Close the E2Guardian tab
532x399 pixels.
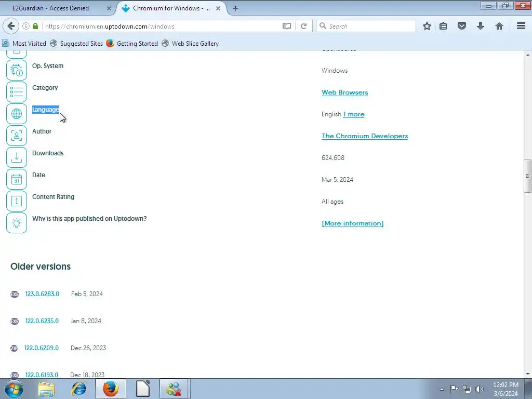[109, 8]
